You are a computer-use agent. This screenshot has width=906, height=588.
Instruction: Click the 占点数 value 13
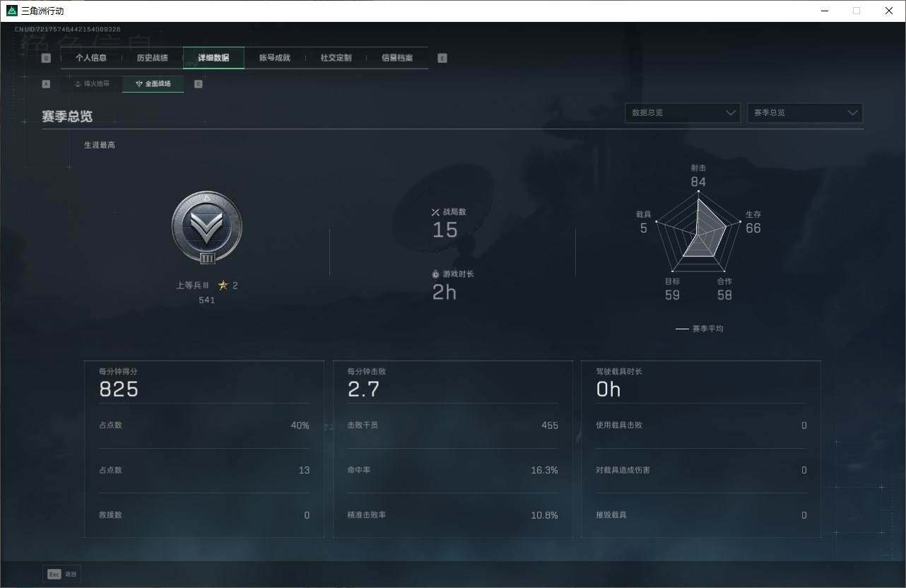tap(304, 471)
